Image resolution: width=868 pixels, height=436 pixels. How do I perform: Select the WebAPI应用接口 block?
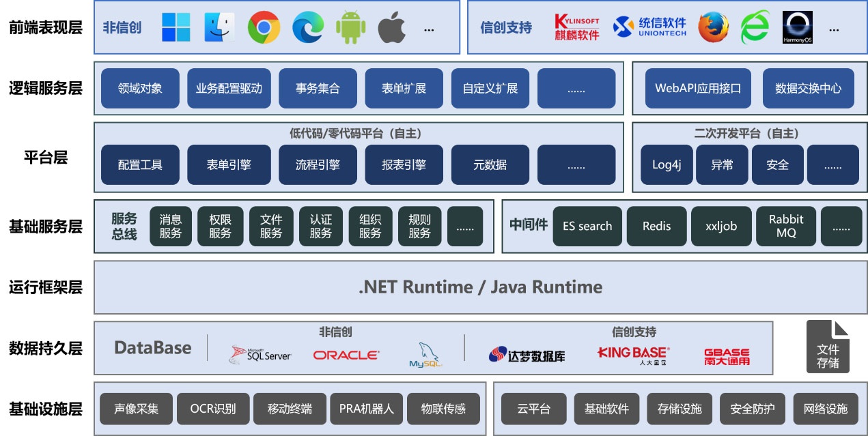click(x=697, y=89)
